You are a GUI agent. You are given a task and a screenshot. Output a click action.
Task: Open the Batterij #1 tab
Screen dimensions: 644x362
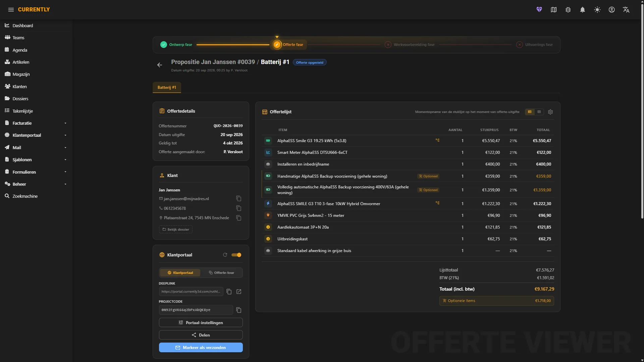coord(167,87)
